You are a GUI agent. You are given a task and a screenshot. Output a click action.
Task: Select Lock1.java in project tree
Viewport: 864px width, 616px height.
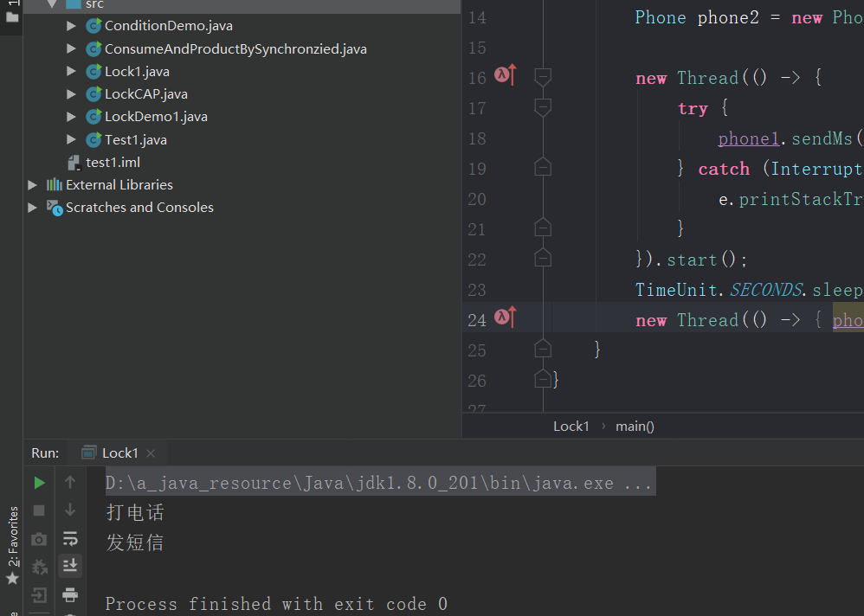pyautogui.click(x=137, y=72)
